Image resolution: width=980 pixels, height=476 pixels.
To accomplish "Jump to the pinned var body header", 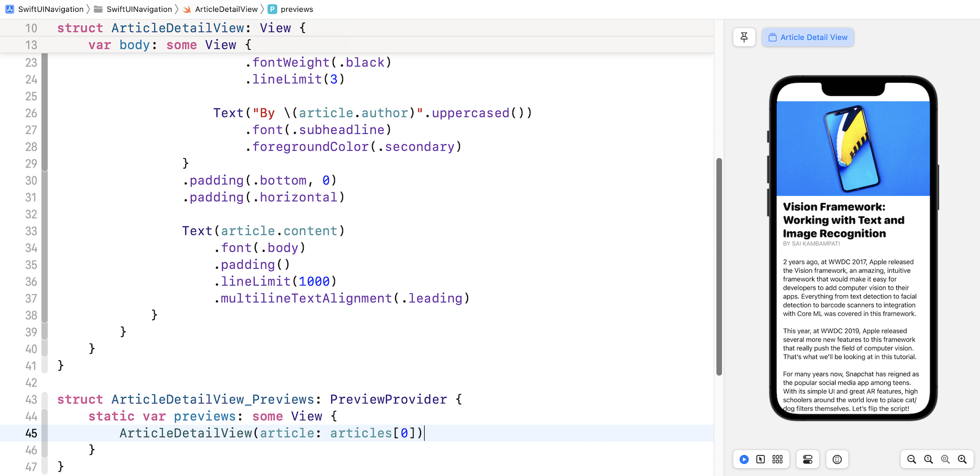I will (x=169, y=45).
